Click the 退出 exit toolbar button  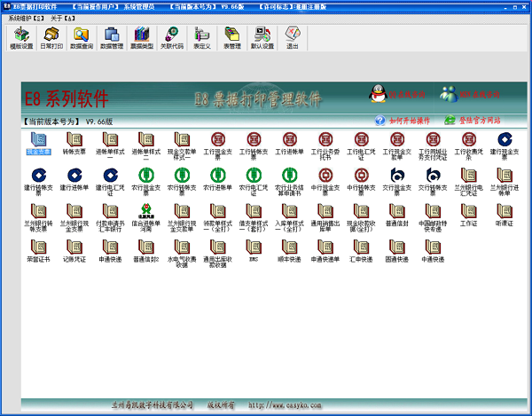coord(293,38)
